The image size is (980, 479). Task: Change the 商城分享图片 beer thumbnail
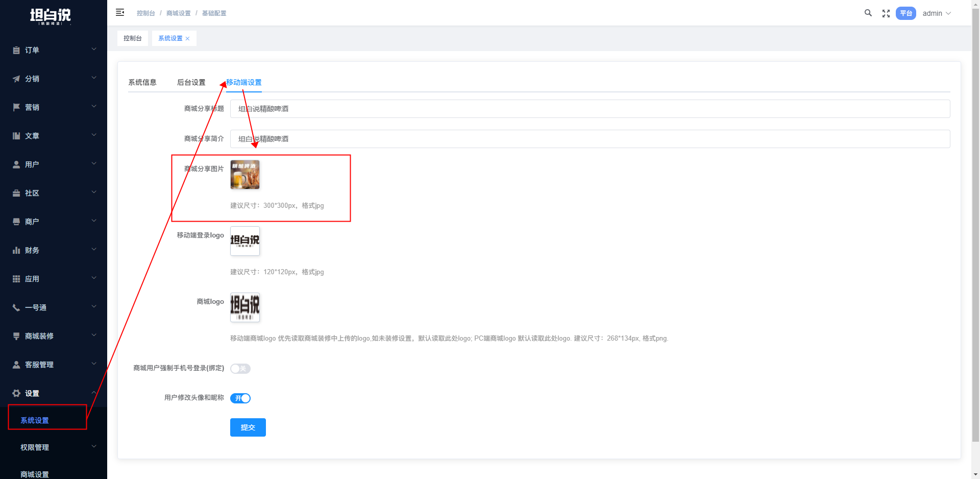[x=245, y=175]
